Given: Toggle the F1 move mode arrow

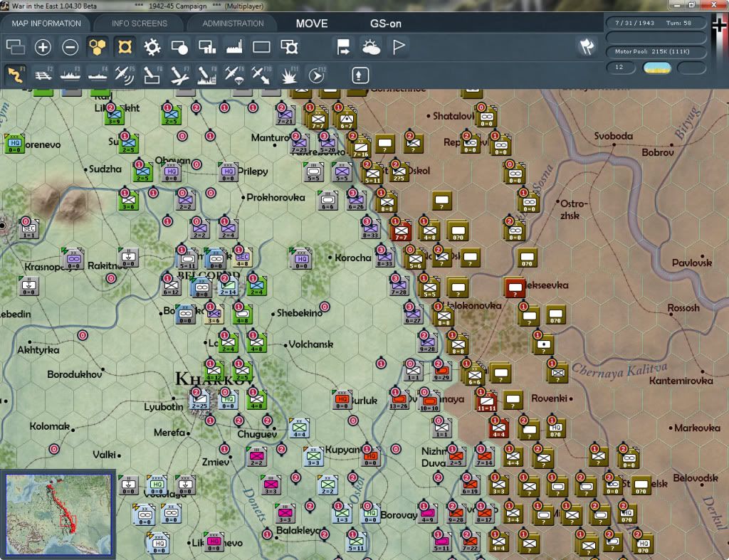Looking at the screenshot, I should coord(16,75).
